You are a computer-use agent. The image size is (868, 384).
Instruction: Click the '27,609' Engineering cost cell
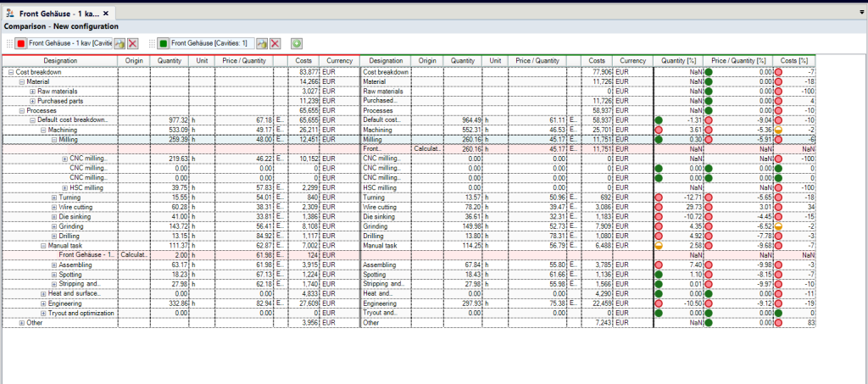pyautogui.click(x=304, y=303)
